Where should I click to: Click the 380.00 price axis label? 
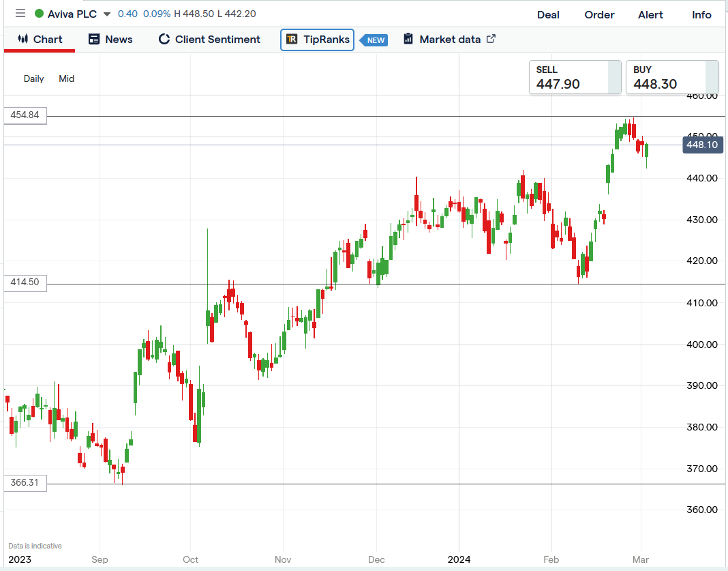click(702, 427)
